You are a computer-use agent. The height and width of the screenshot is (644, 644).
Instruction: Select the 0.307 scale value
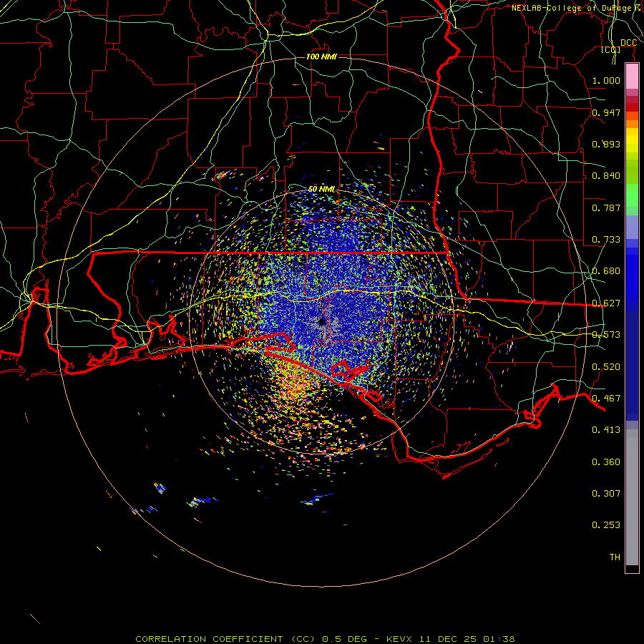coord(606,493)
